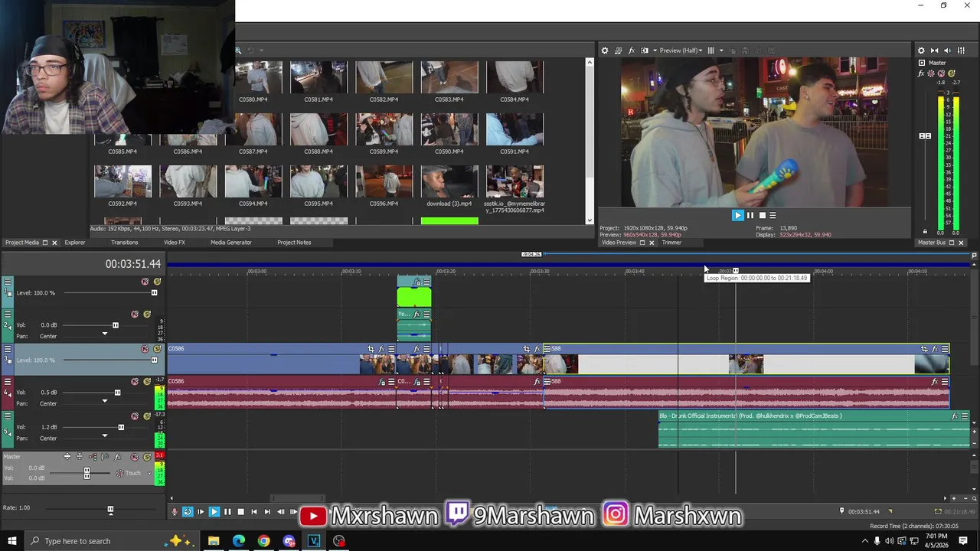
Task: Select the green clip on track 1
Action: pyautogui.click(x=414, y=296)
